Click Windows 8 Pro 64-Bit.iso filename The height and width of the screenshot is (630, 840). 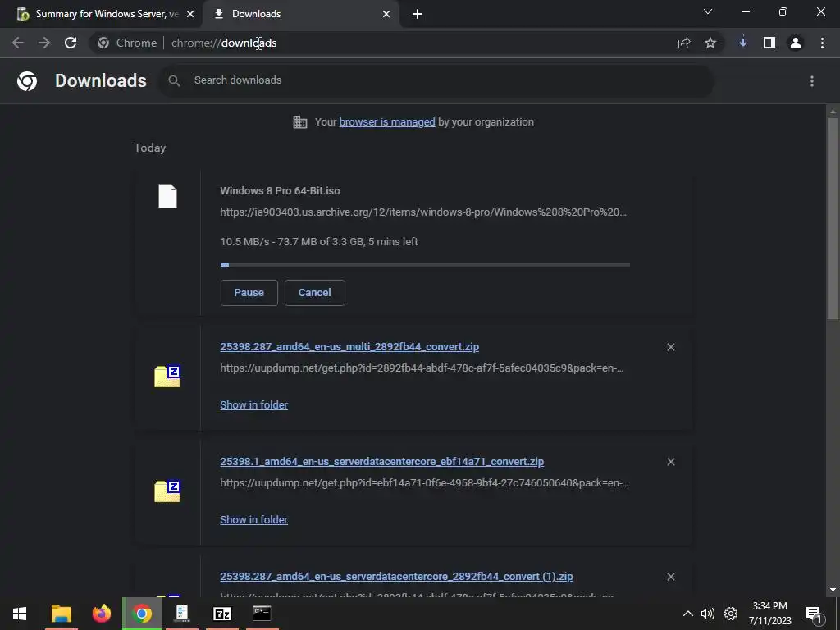coord(280,190)
